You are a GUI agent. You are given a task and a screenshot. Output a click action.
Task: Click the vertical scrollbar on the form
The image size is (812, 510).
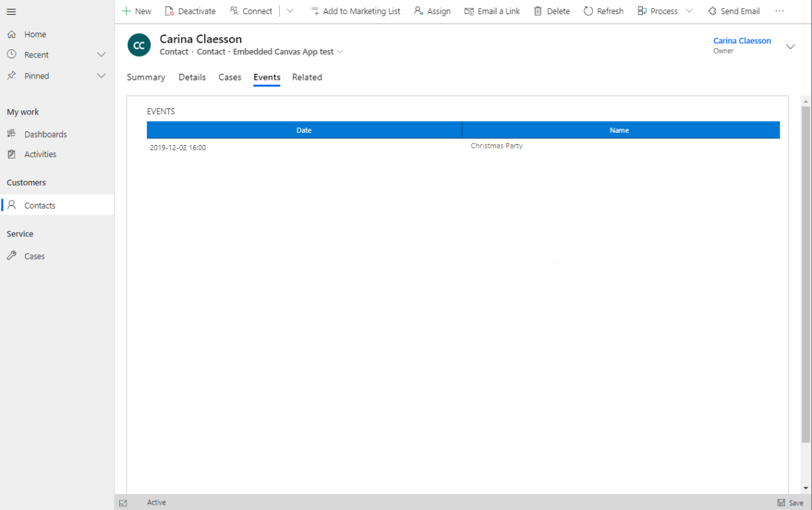click(805, 271)
